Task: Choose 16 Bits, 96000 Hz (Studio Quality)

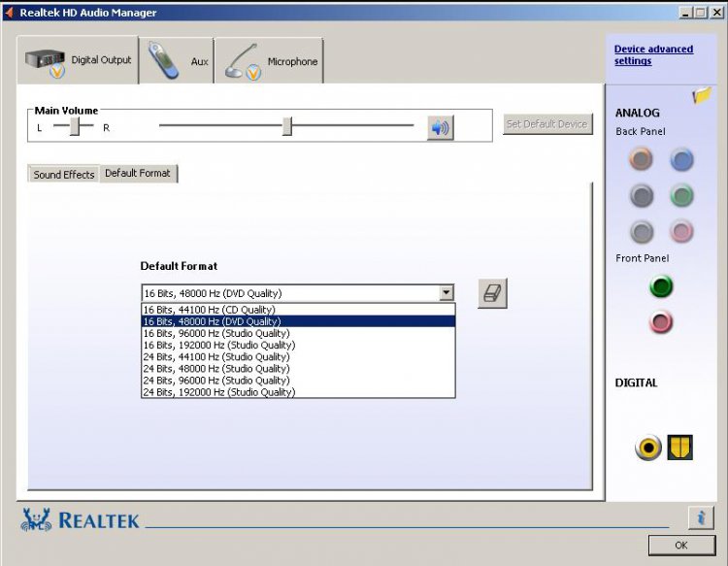Action: coord(298,333)
